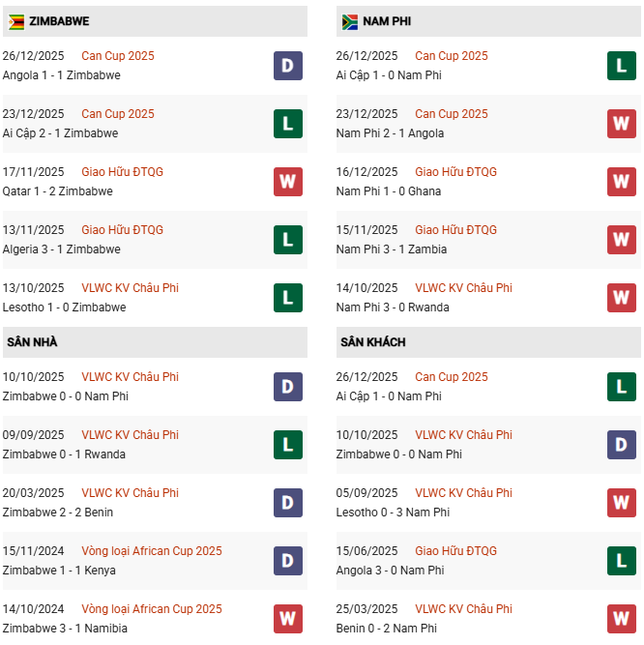Open Giao Hữu ĐTQG link dated 16/12/2025
Screen dimensions: 644x645
click(x=455, y=172)
